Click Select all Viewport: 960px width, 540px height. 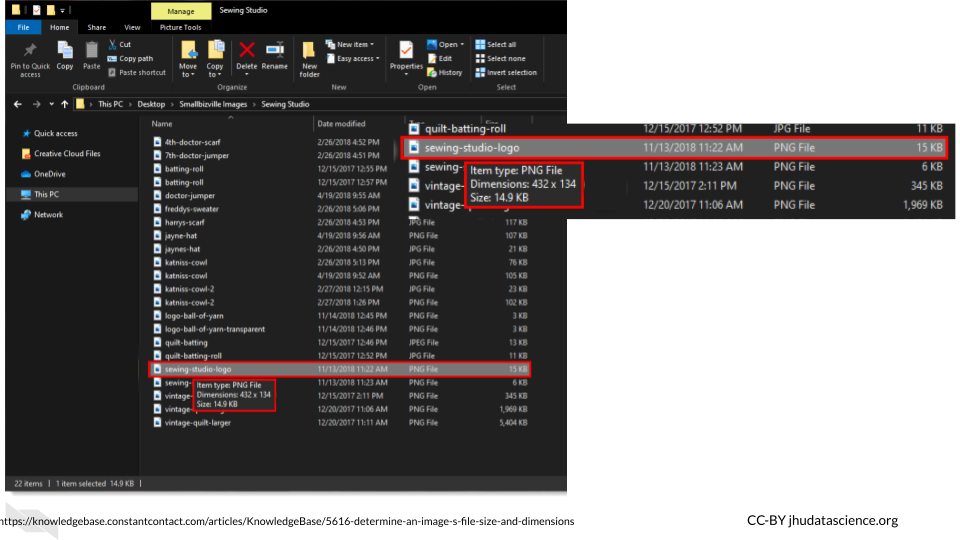[x=495, y=45]
